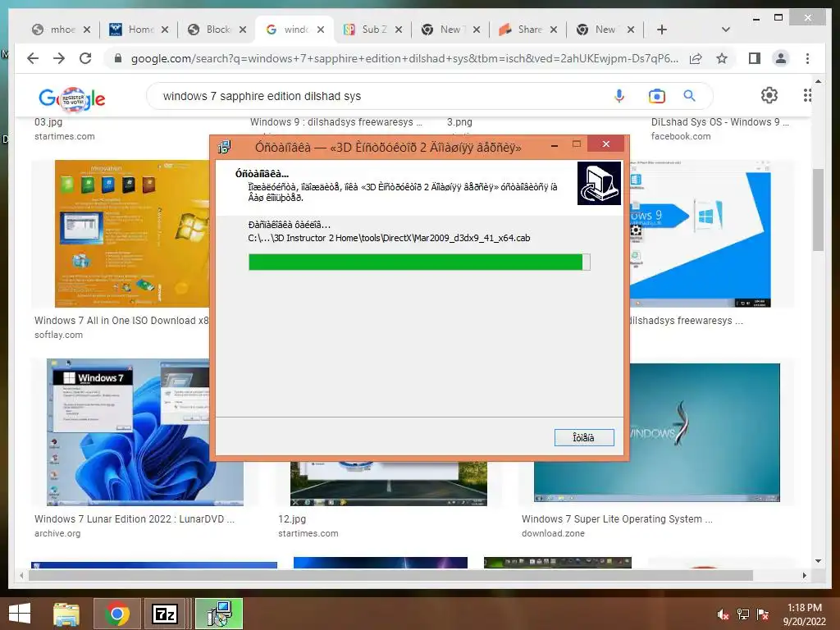Click the 'softlay.com' source text
Image resolution: width=840 pixels, height=630 pixels.
[58, 335]
